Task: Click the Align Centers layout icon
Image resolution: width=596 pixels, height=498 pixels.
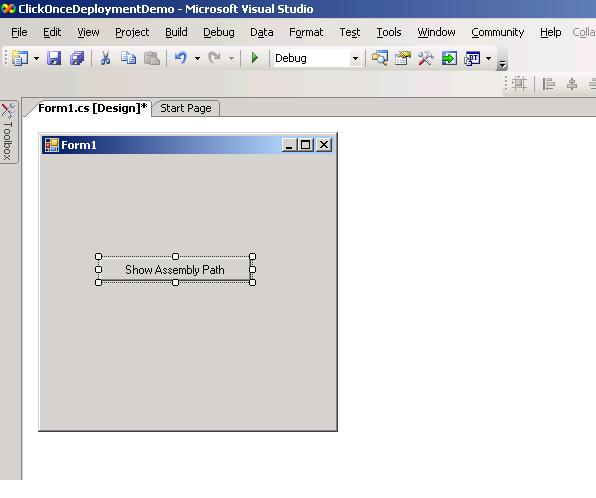Action: point(572,84)
